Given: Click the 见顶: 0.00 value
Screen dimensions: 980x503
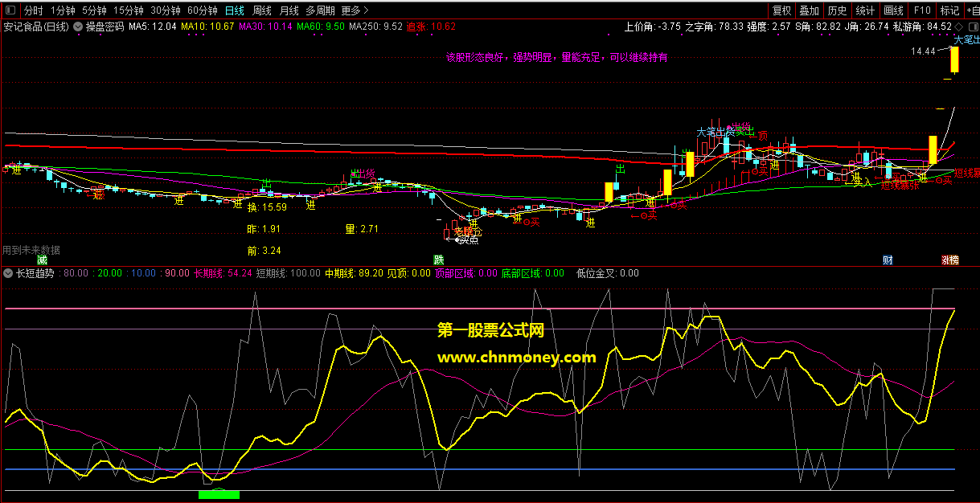Looking at the screenshot, I should (x=409, y=273).
